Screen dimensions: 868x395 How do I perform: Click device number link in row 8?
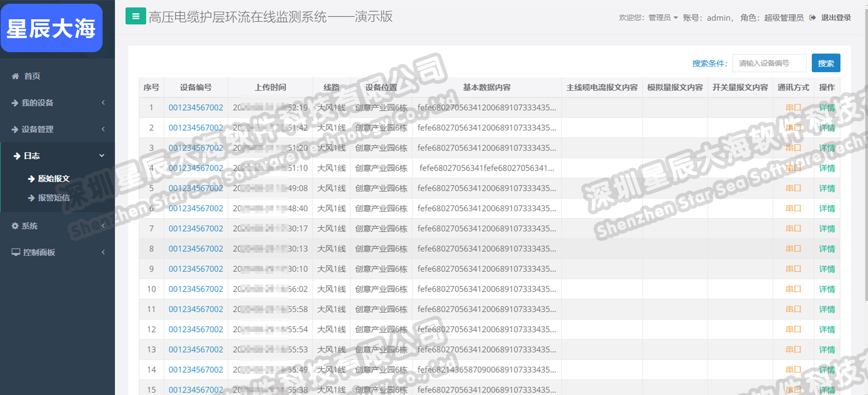click(x=196, y=249)
